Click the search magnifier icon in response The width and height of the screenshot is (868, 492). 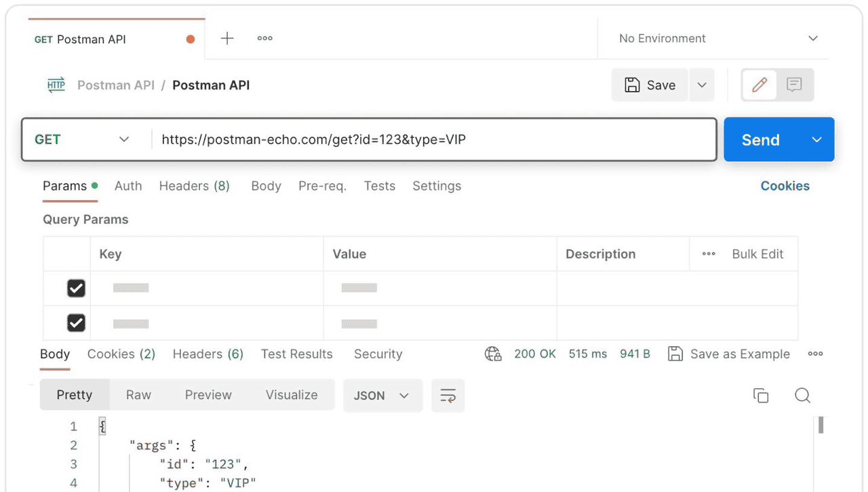pyautogui.click(x=802, y=396)
